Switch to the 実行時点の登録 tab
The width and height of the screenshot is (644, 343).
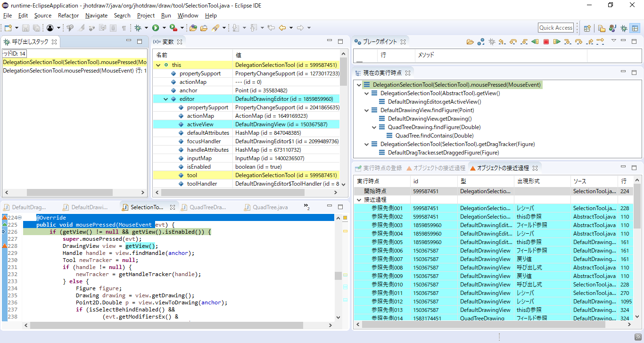click(379, 168)
